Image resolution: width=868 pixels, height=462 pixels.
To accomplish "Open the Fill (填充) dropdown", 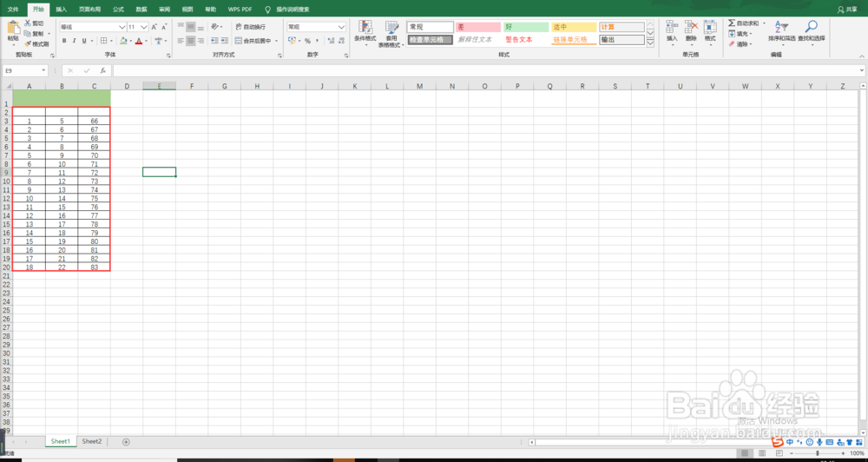I will pyautogui.click(x=739, y=34).
